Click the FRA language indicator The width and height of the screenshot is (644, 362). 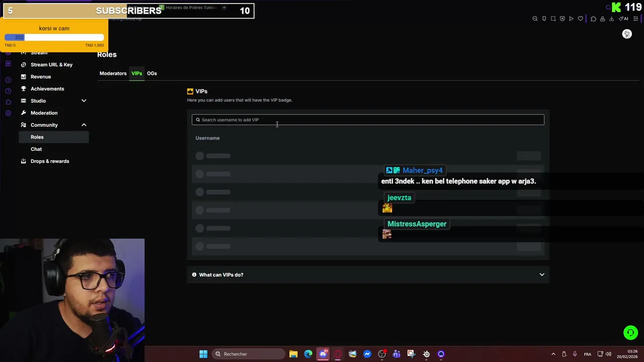pyautogui.click(x=587, y=354)
